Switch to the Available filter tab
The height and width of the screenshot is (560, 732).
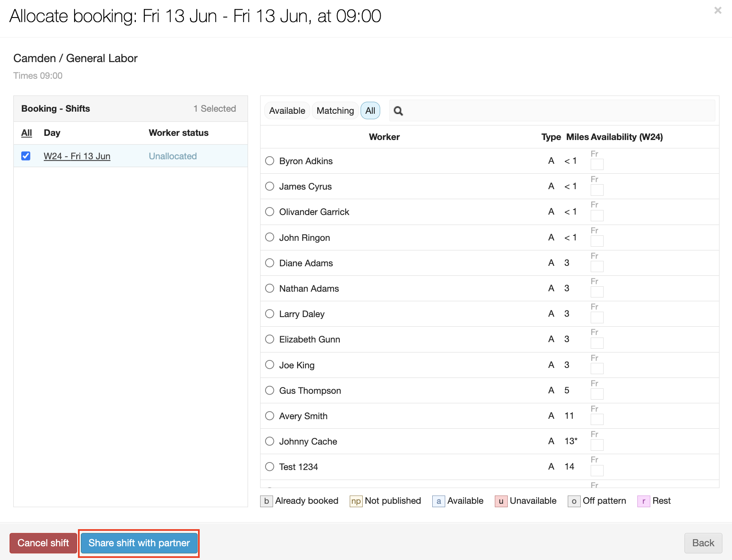click(x=287, y=111)
